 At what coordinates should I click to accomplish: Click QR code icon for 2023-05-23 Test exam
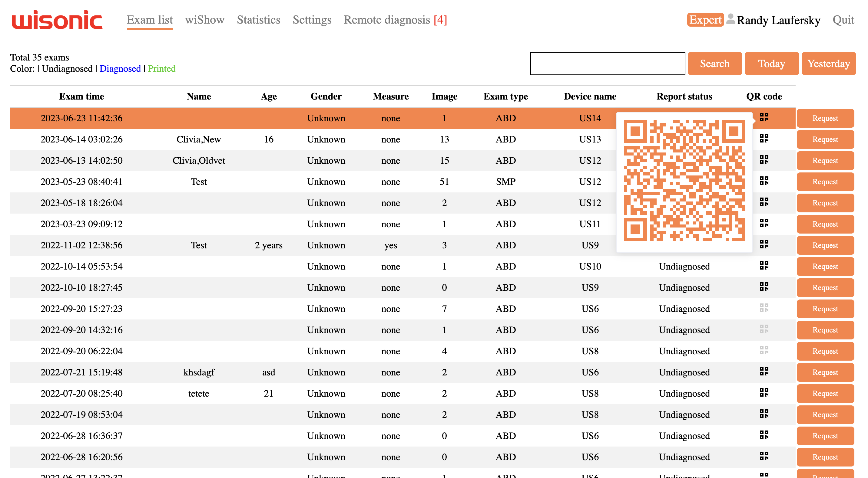pyautogui.click(x=764, y=181)
